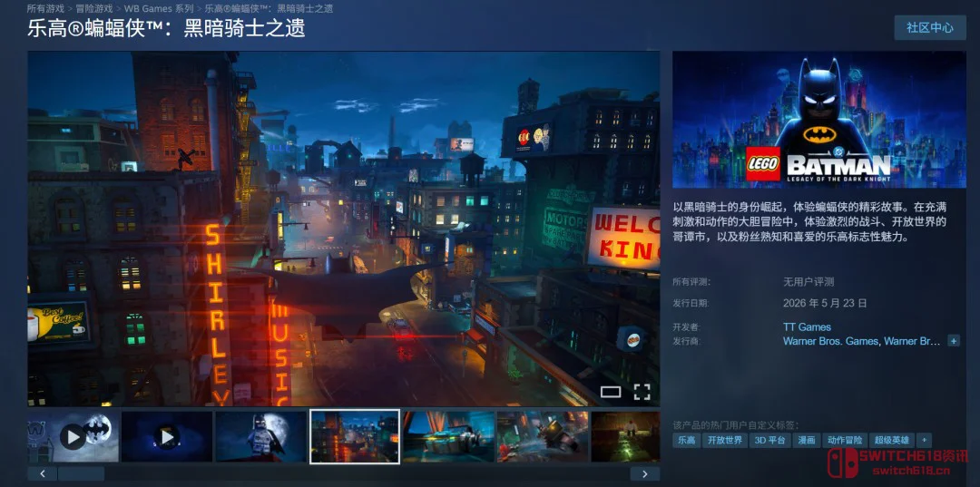Select Batman with moon screenshot thumbnail
Screen dimensions: 980x487
tap(261, 436)
